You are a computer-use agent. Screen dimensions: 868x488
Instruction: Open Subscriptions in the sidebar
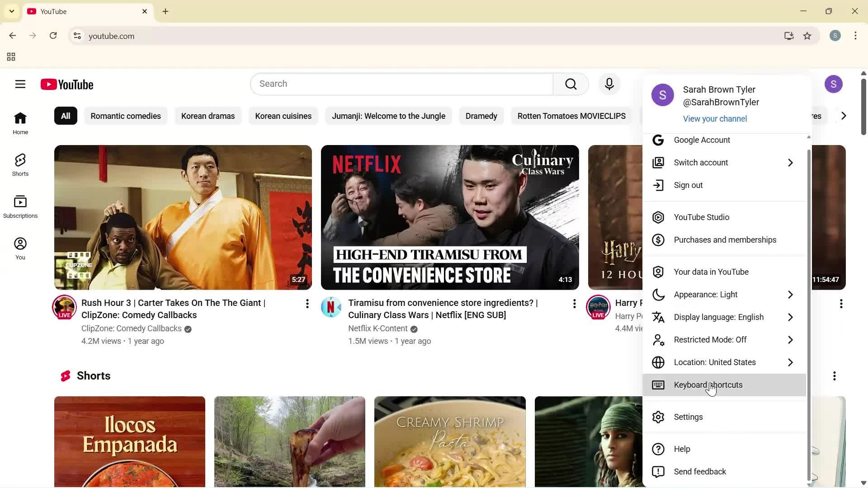click(x=20, y=206)
